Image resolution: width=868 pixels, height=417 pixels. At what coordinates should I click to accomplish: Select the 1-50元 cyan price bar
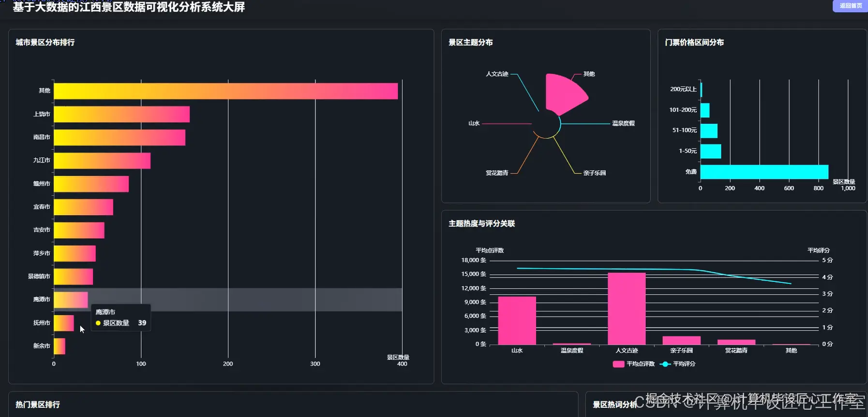point(711,152)
